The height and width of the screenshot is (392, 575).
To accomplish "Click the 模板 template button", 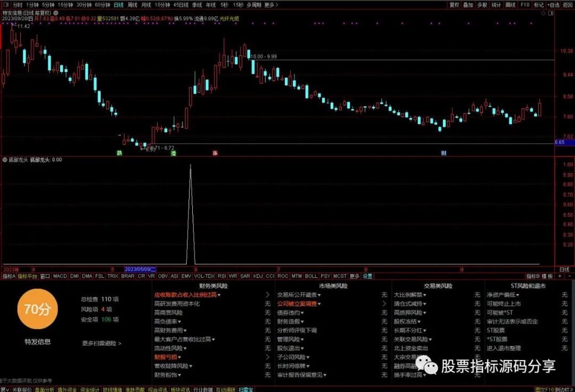I will (547, 276).
